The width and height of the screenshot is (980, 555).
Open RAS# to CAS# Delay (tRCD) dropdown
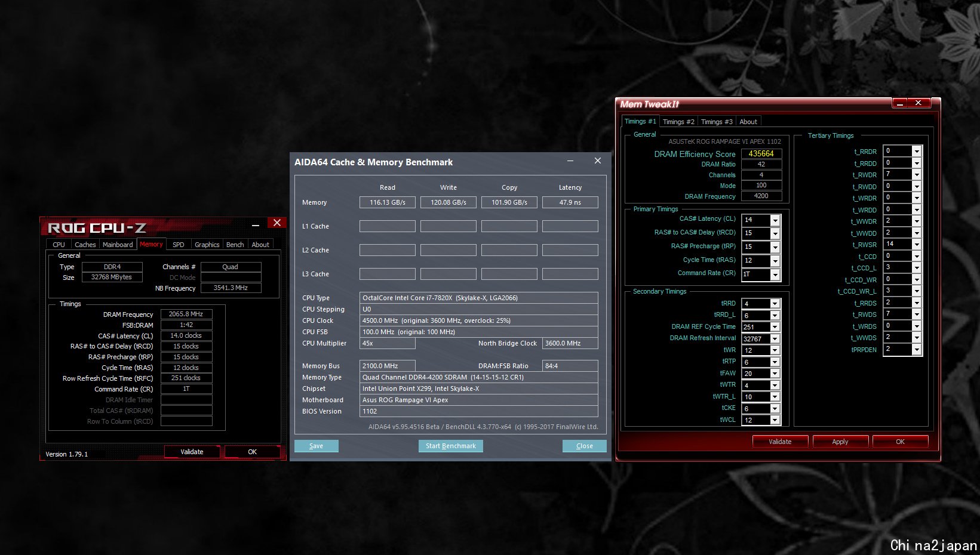(x=775, y=234)
